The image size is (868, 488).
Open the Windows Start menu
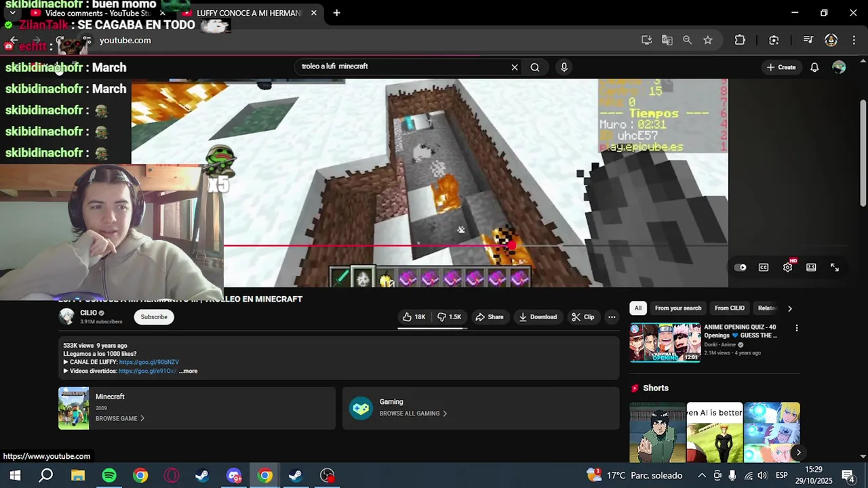(x=15, y=476)
